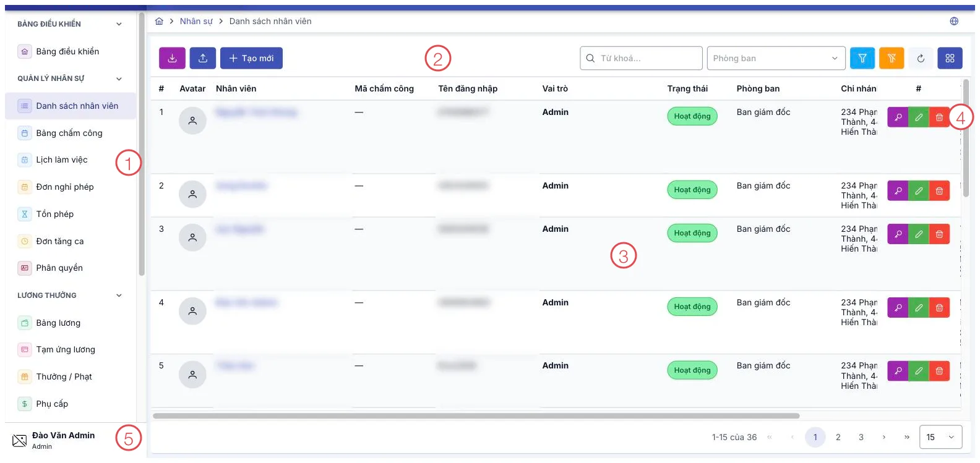Go to page 3 in pagination

point(861,437)
